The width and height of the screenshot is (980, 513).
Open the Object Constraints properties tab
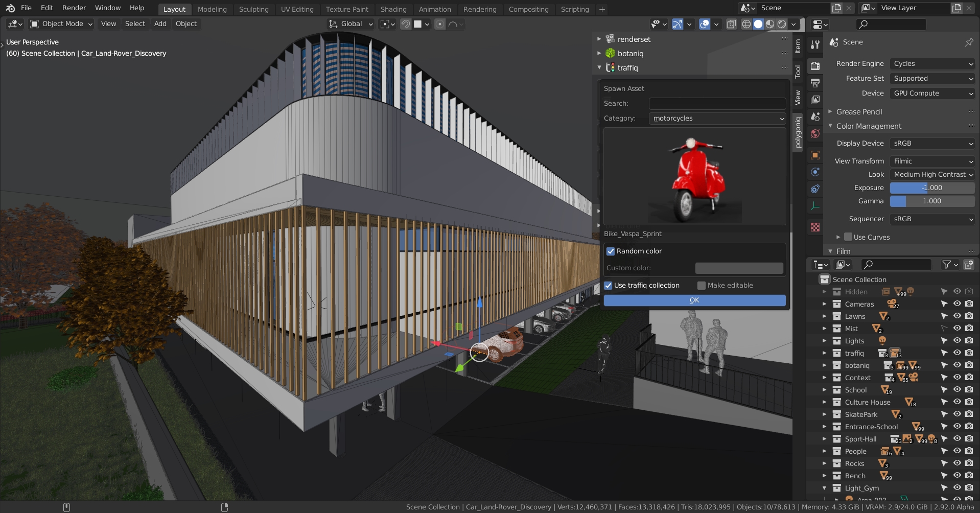click(x=815, y=189)
